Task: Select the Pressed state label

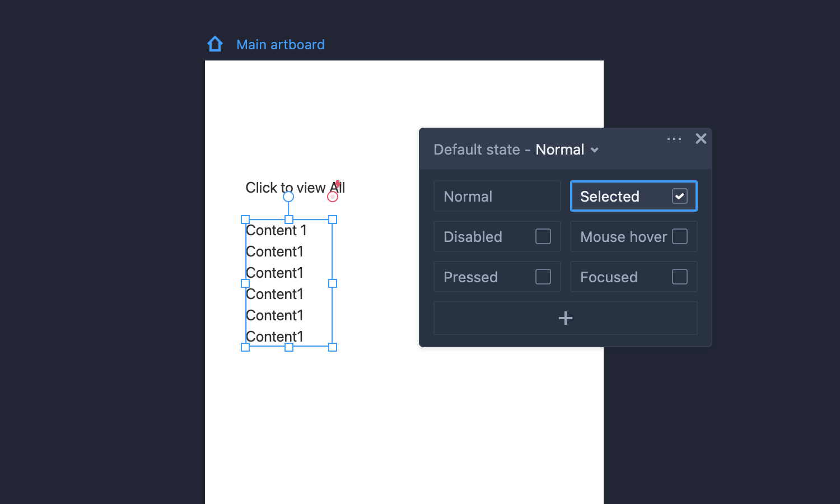Action: [470, 277]
